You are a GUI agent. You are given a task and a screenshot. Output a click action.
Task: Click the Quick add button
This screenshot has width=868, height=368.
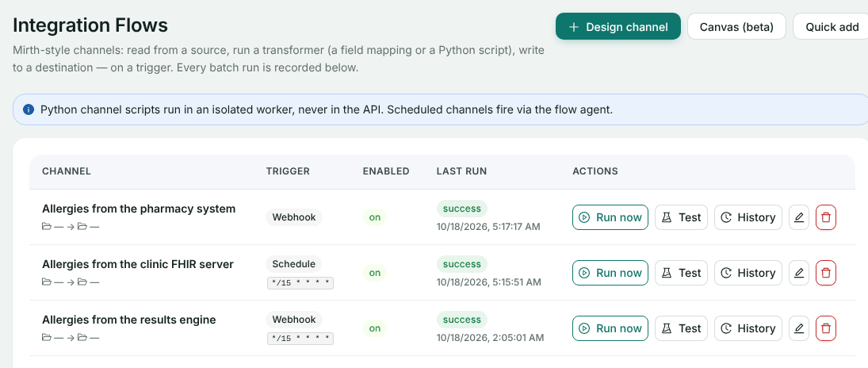(831, 27)
